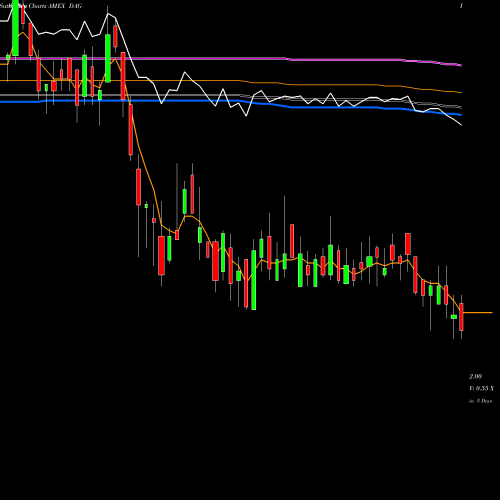Click the 'in 5 Days' label
The width and height of the screenshot is (500, 500).
pos(480,401)
